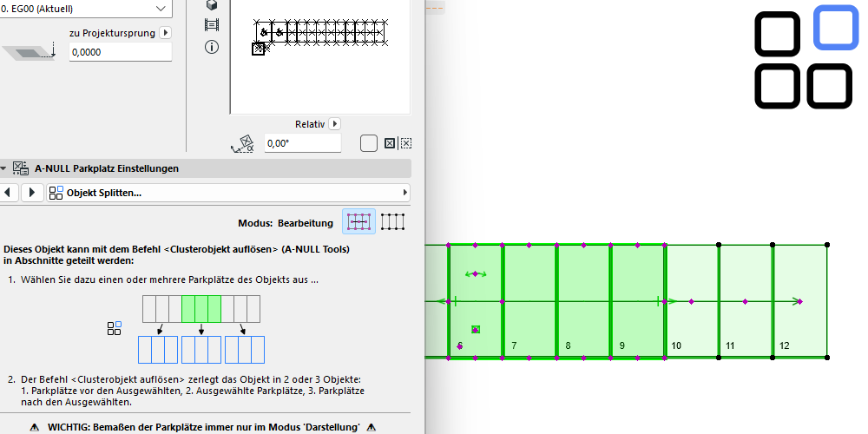Go to previous settings page arrow

[x=8, y=193]
